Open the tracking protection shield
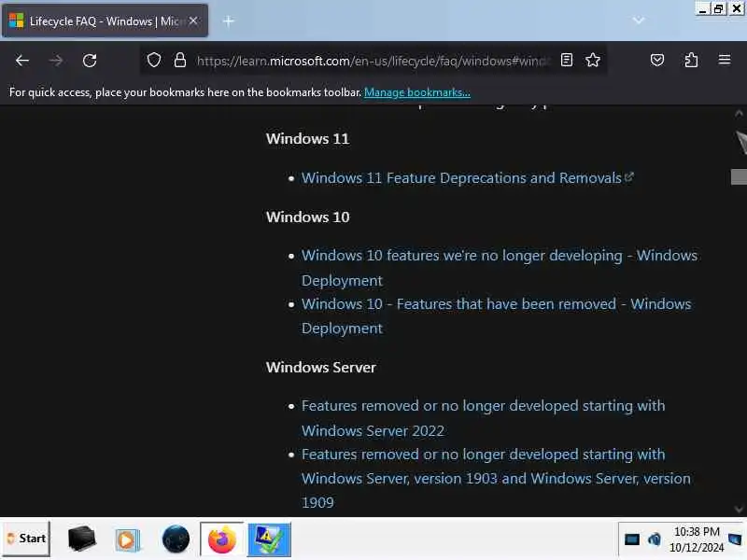 (x=154, y=60)
